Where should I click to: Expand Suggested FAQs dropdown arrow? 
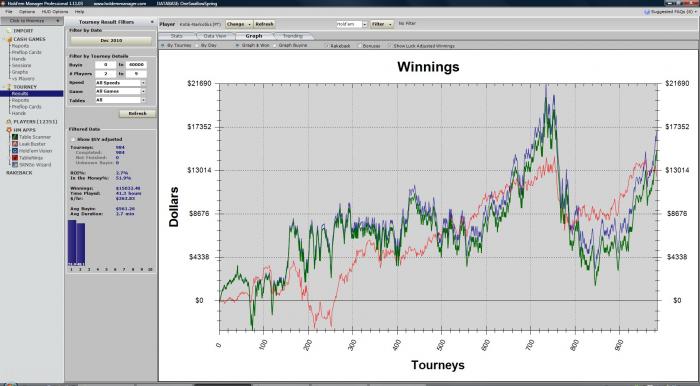point(695,12)
